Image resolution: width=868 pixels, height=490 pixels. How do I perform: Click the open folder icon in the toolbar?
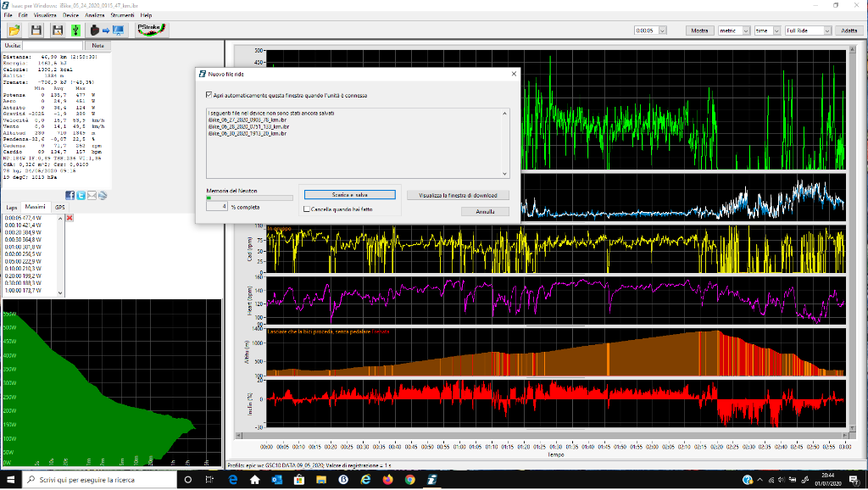pyautogui.click(x=14, y=31)
